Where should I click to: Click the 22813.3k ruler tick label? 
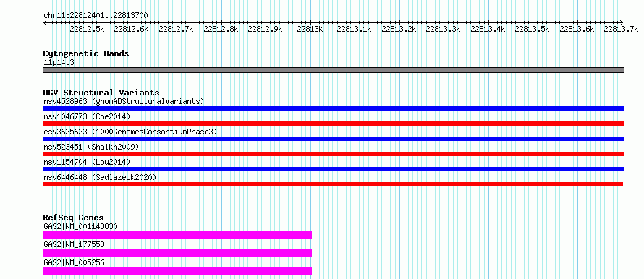[443, 29]
